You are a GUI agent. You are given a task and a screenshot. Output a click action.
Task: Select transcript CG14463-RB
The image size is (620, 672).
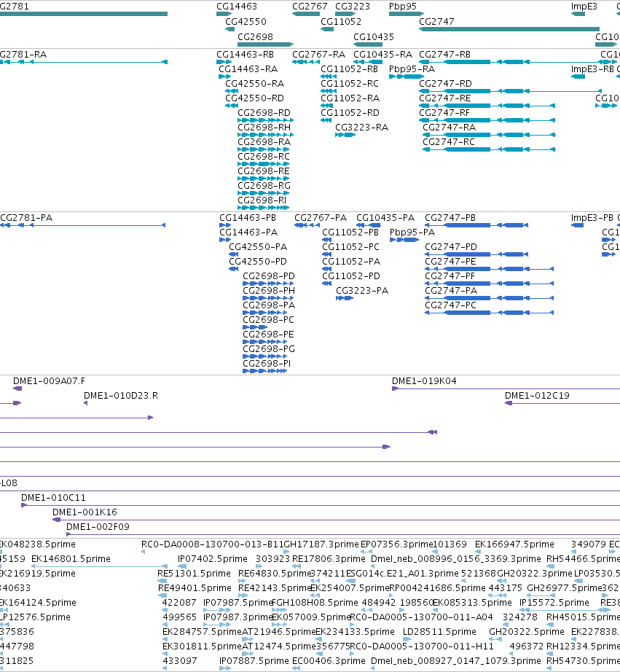[245, 55]
